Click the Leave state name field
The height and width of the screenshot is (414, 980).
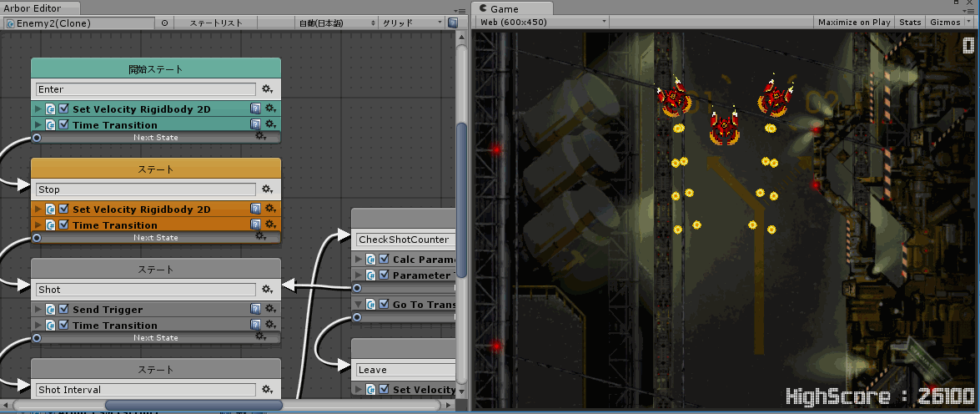click(405, 369)
